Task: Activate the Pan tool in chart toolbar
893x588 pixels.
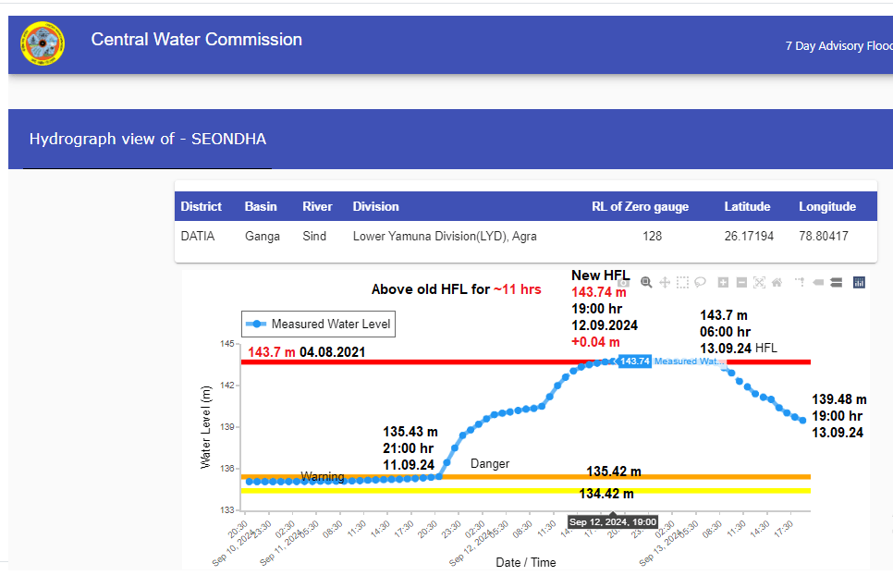Action: pyautogui.click(x=664, y=282)
